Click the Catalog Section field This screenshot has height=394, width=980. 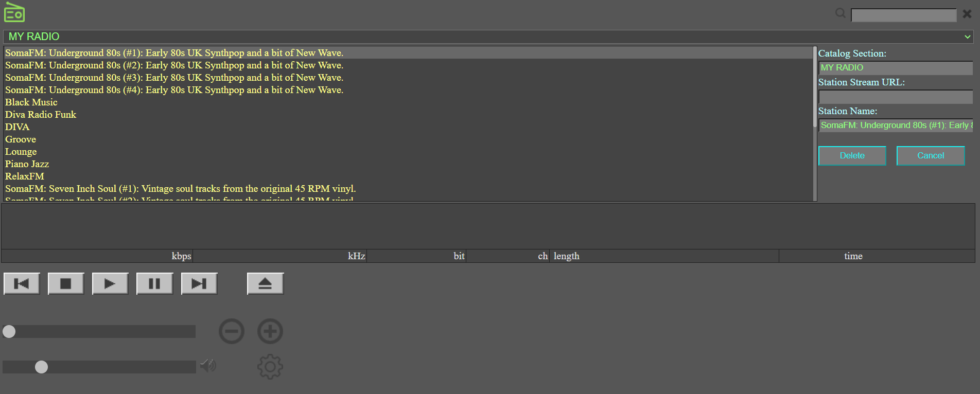point(896,68)
